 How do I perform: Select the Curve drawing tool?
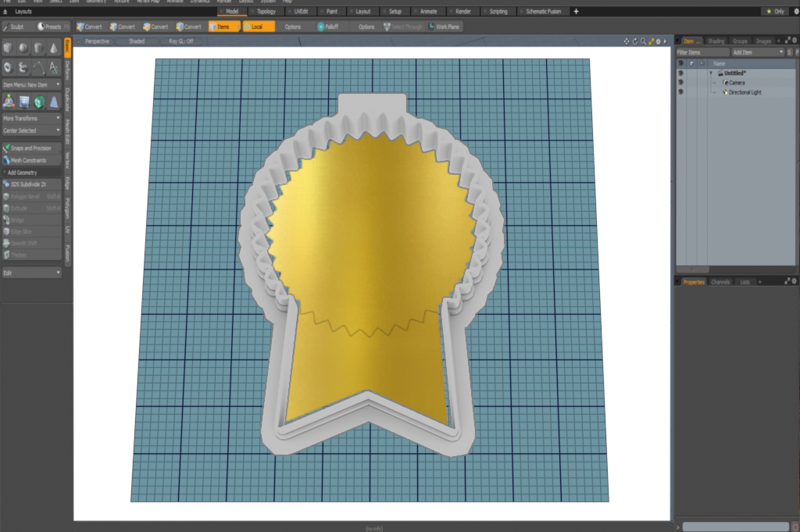[x=39, y=67]
